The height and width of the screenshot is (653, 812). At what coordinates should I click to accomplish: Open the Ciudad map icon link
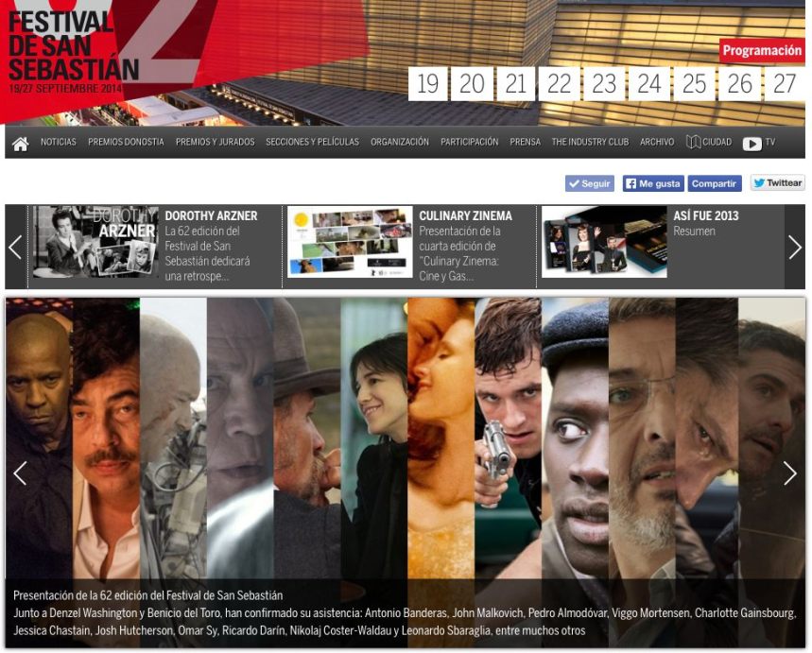click(x=693, y=143)
